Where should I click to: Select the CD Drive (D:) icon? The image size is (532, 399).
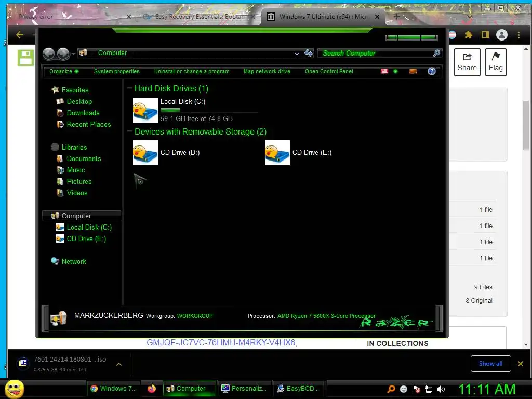(x=145, y=153)
